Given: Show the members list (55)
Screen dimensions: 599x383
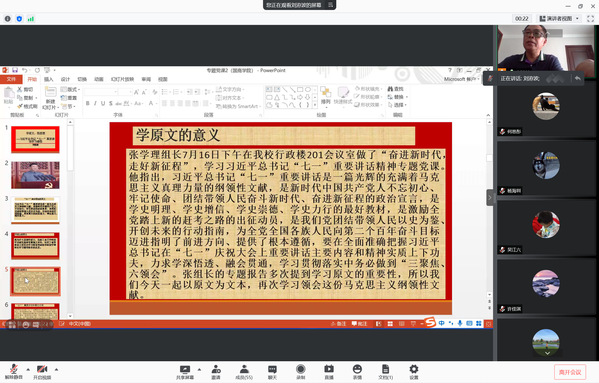Looking at the screenshot, I should click(244, 372).
